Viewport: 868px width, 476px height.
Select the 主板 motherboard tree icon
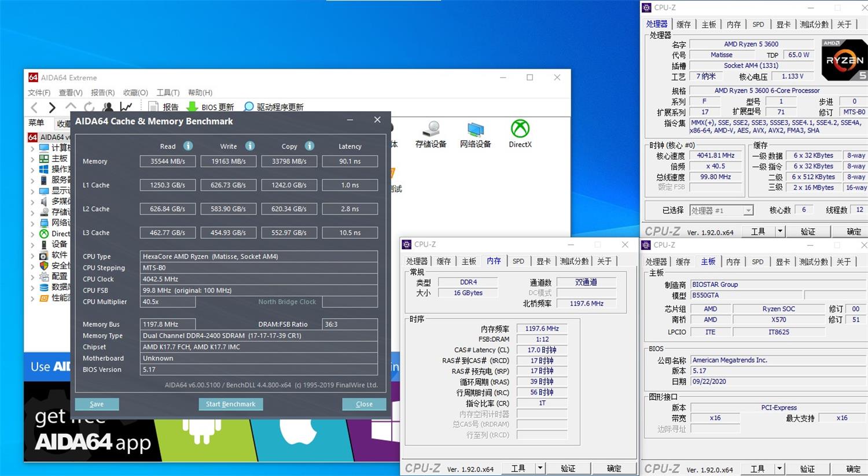(44, 158)
